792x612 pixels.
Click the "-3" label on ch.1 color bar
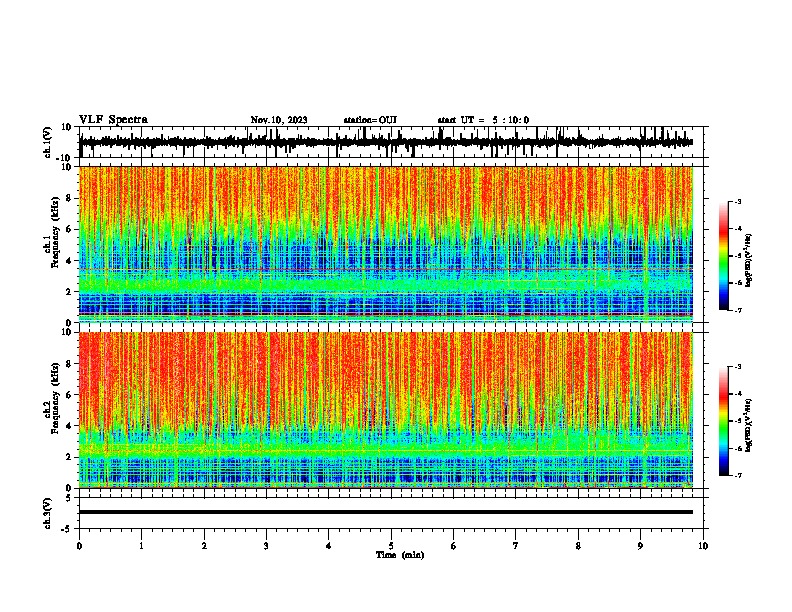737,201
